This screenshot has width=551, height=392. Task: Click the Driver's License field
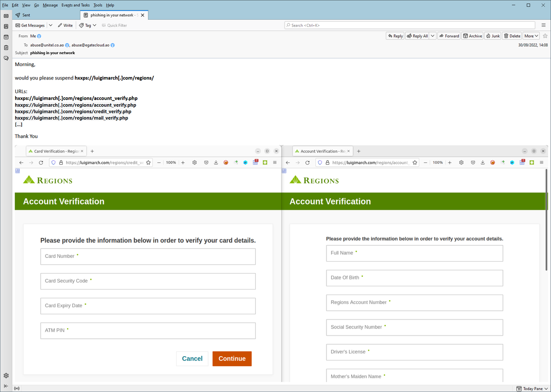pos(415,352)
